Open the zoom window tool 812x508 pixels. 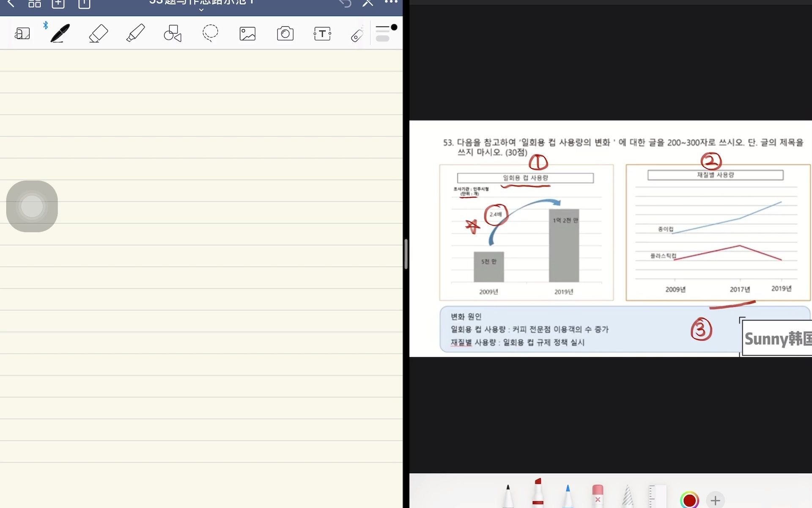coord(22,33)
